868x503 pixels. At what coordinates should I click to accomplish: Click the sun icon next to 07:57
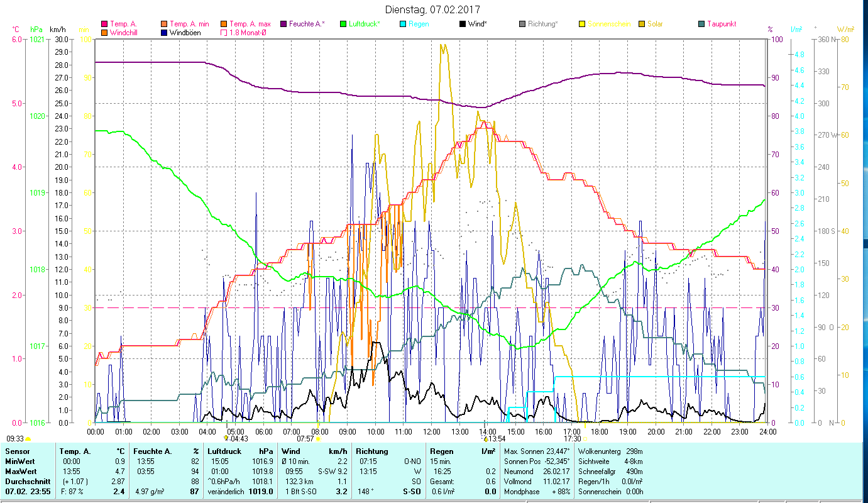pos(319,439)
